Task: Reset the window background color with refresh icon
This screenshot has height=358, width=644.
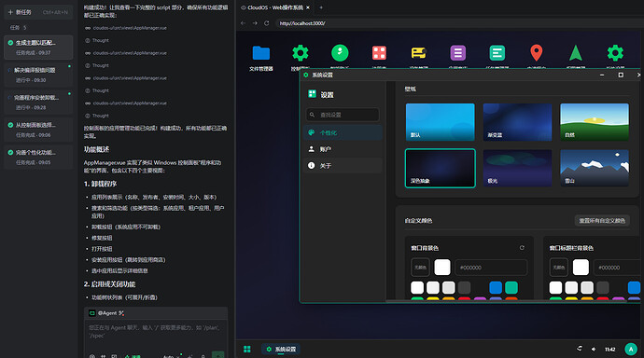Action: tap(522, 248)
